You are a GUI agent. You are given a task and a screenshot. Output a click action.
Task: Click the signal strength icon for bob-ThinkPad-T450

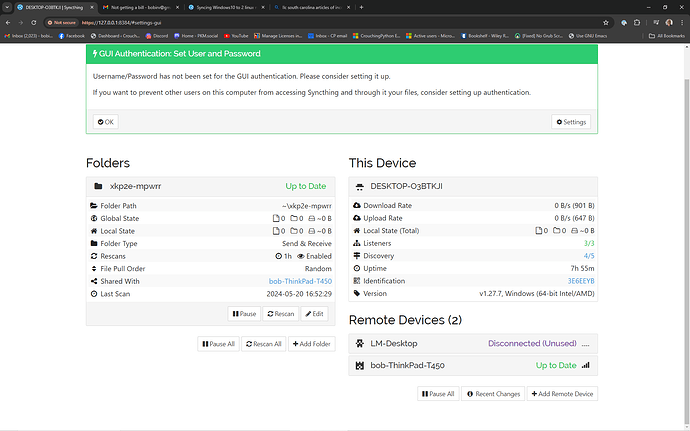pos(586,365)
